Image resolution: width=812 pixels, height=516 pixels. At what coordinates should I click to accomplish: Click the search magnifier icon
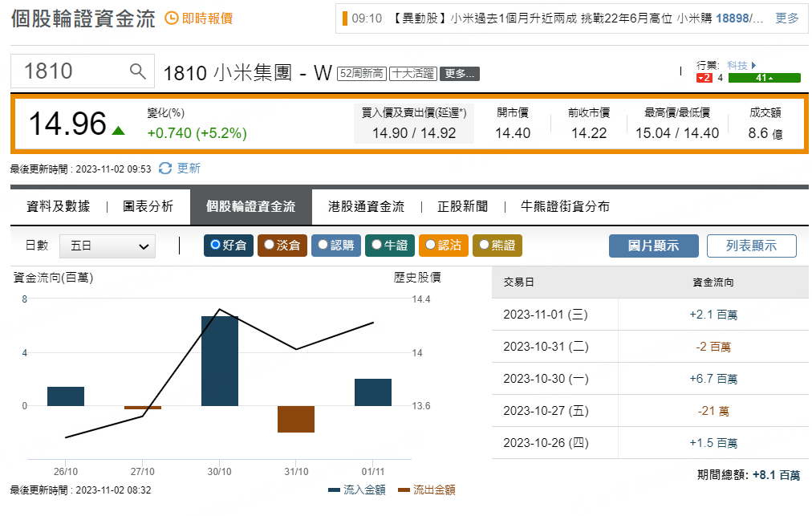coord(137,71)
